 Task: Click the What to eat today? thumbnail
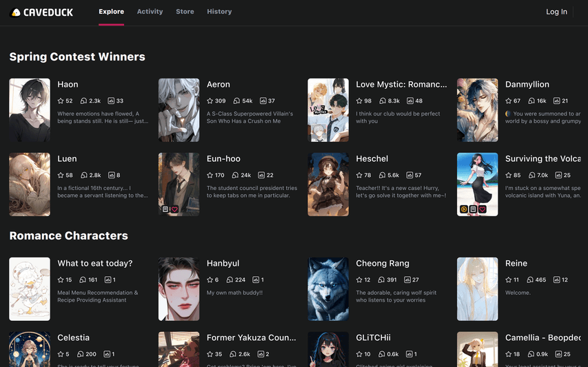[30, 289]
